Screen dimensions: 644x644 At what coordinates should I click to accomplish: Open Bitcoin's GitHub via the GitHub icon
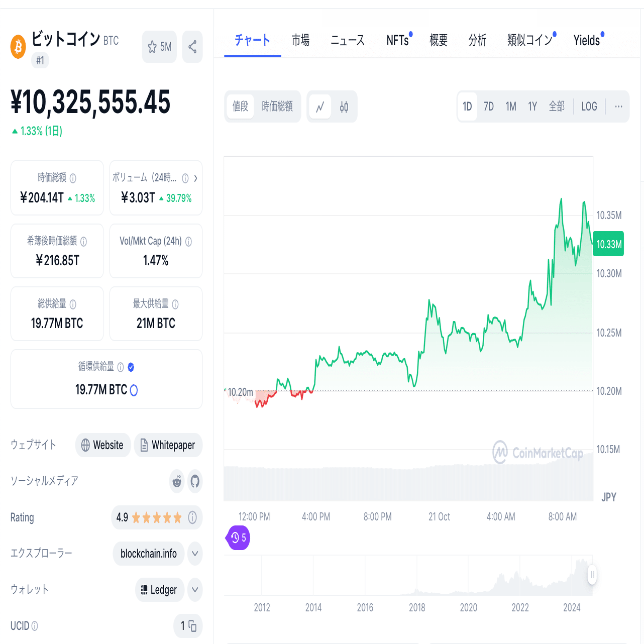(194, 481)
